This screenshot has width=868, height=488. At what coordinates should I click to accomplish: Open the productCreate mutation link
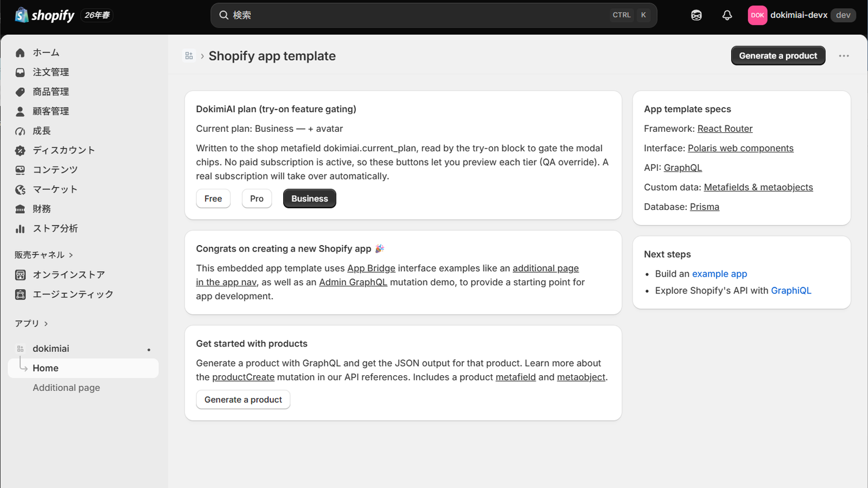tap(243, 377)
